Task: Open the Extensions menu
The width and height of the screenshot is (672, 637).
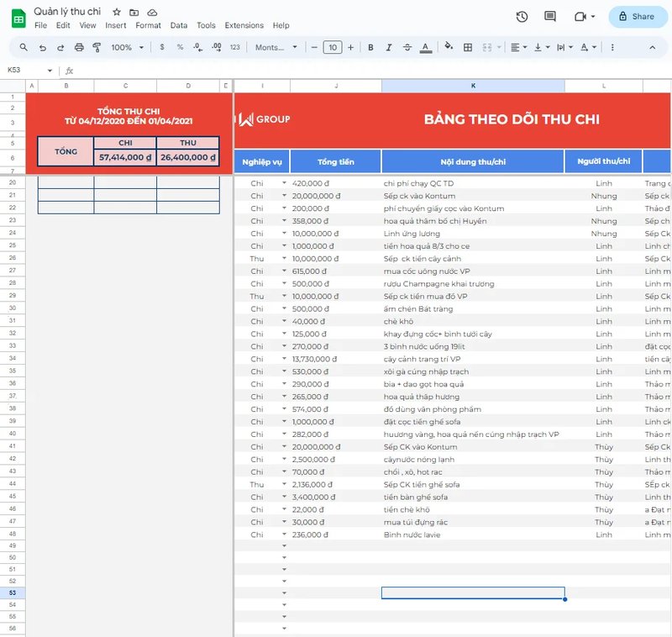Action: [244, 25]
